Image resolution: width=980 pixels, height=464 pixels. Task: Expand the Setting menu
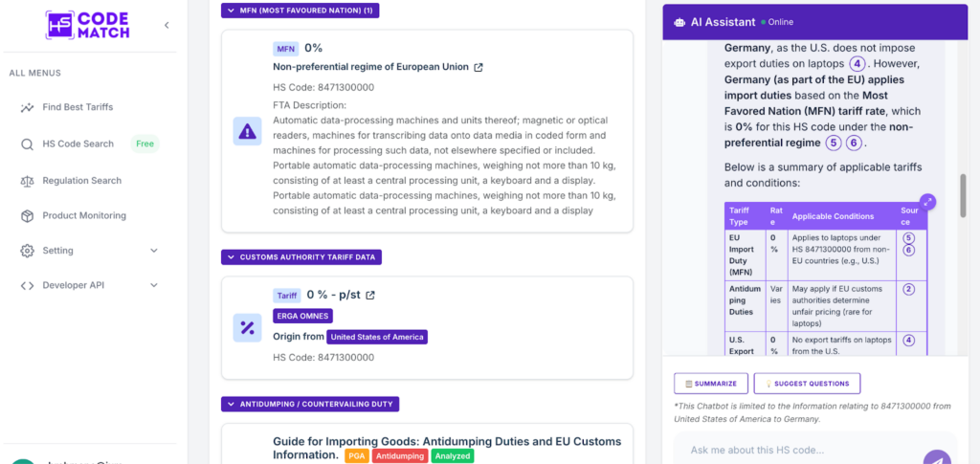tap(153, 251)
